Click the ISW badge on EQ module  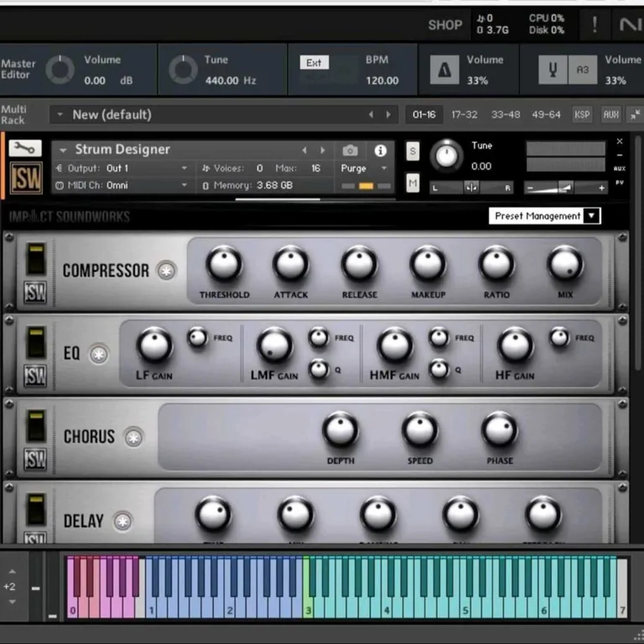coord(35,376)
